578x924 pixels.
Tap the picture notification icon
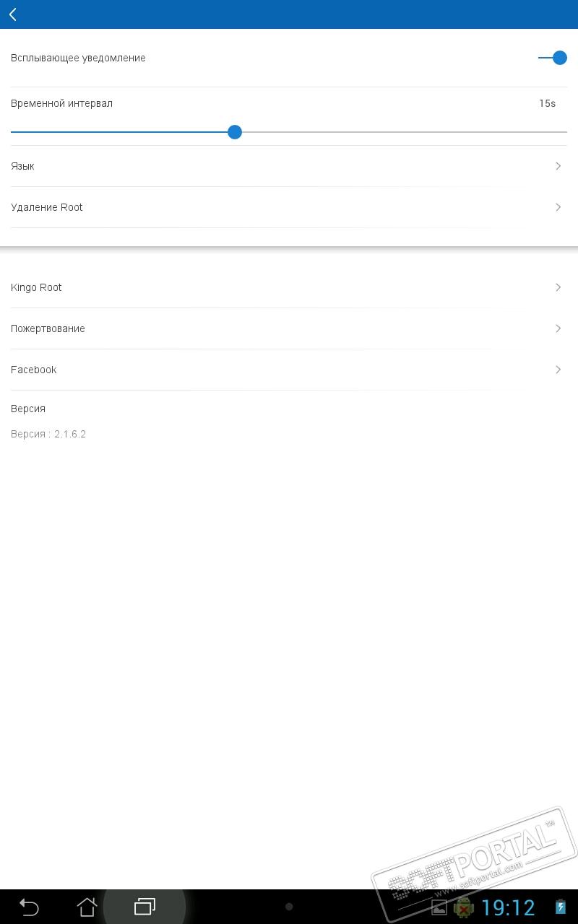[439, 907]
